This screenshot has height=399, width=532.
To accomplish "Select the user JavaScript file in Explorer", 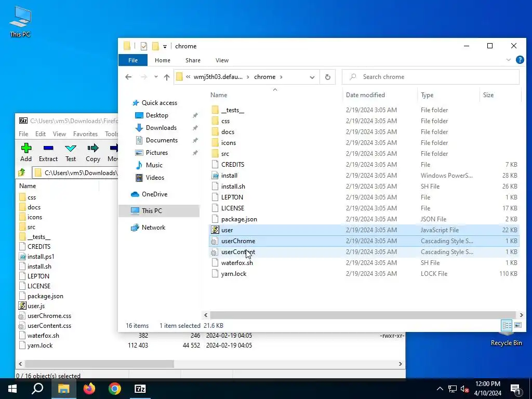I will 364,230.
